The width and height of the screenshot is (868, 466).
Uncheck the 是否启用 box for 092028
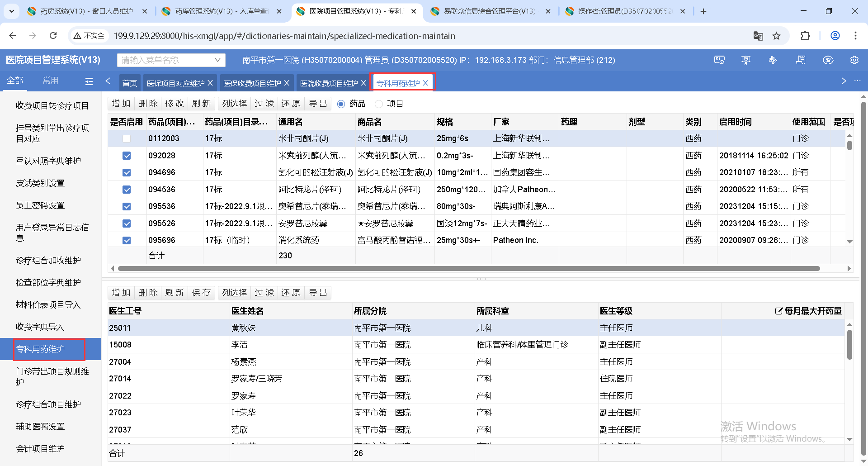click(127, 156)
